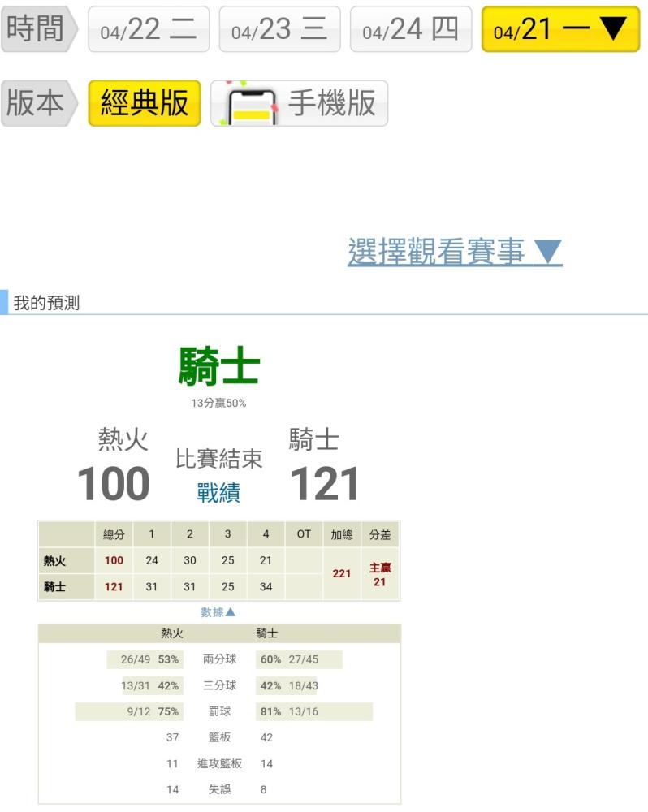Select the 04/24 Thursday date tab
The width and height of the screenshot is (648, 812).
[x=411, y=29]
